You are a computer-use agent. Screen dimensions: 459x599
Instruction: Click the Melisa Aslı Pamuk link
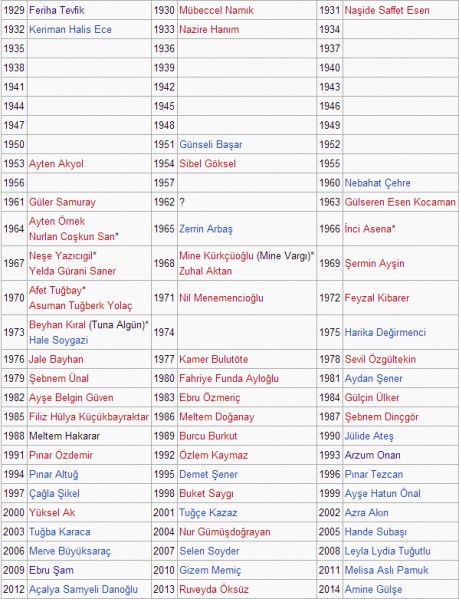386,570
